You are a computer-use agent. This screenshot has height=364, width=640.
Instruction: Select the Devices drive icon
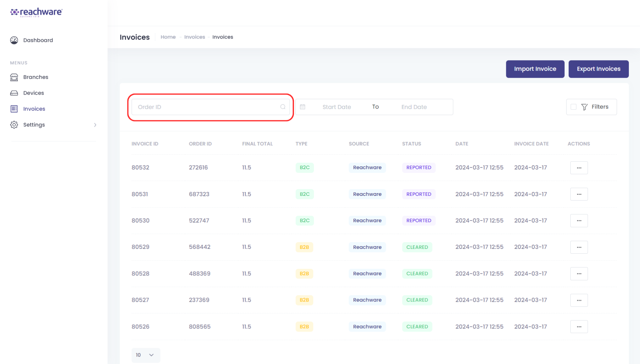14,93
